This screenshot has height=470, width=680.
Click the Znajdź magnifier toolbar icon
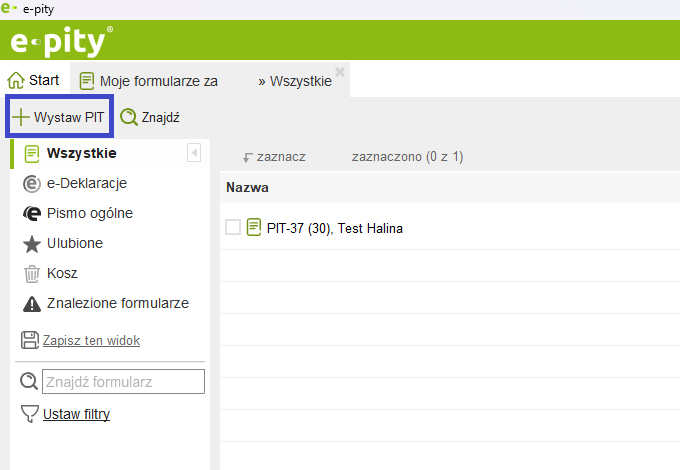(x=129, y=117)
